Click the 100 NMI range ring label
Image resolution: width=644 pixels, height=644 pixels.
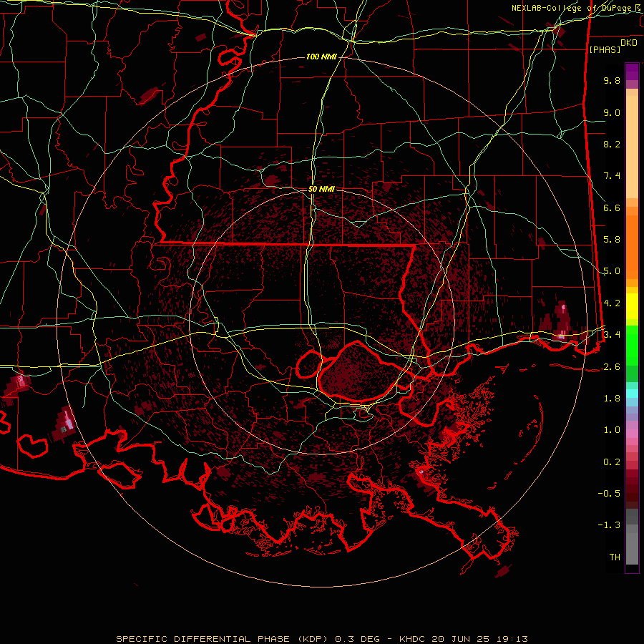(x=321, y=57)
